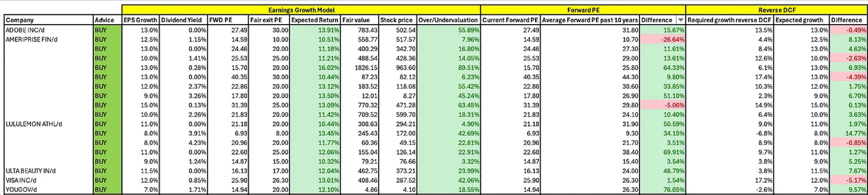
Task: Click the Company column header
Action: tap(48, 20)
